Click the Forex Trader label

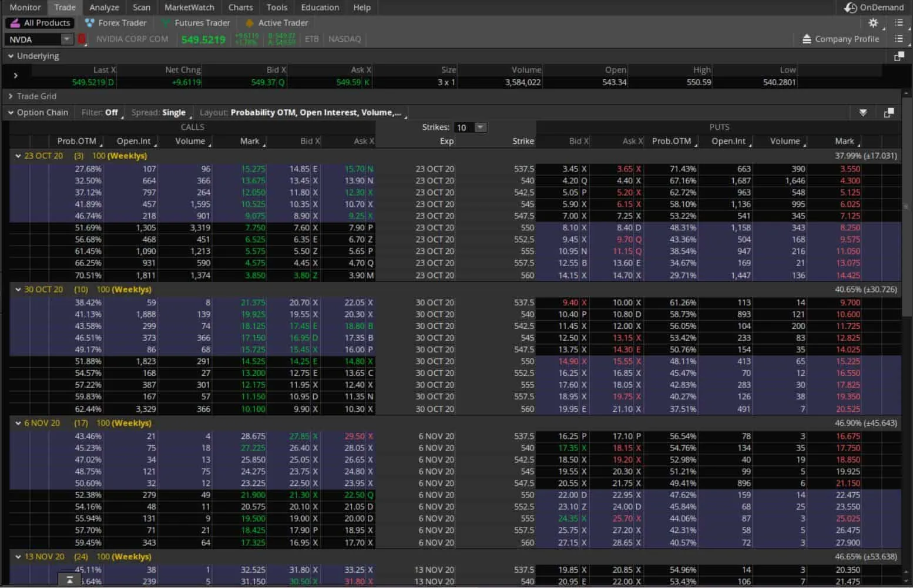click(122, 23)
